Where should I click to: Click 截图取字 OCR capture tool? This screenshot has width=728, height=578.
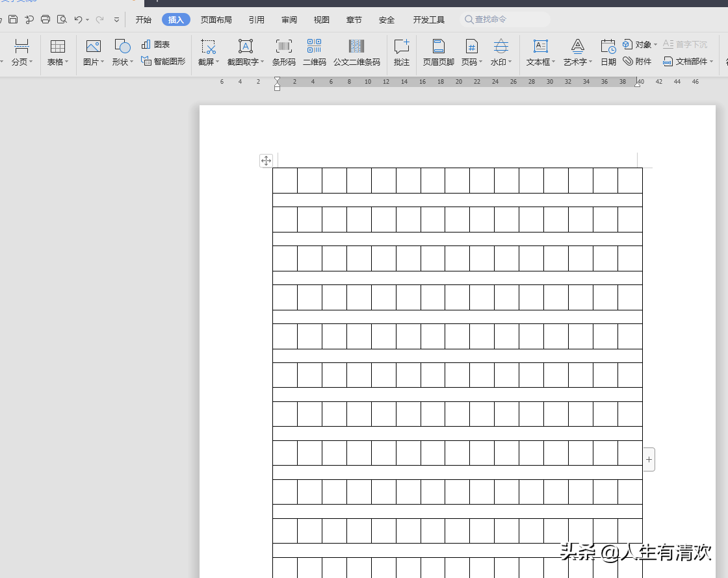(245, 52)
